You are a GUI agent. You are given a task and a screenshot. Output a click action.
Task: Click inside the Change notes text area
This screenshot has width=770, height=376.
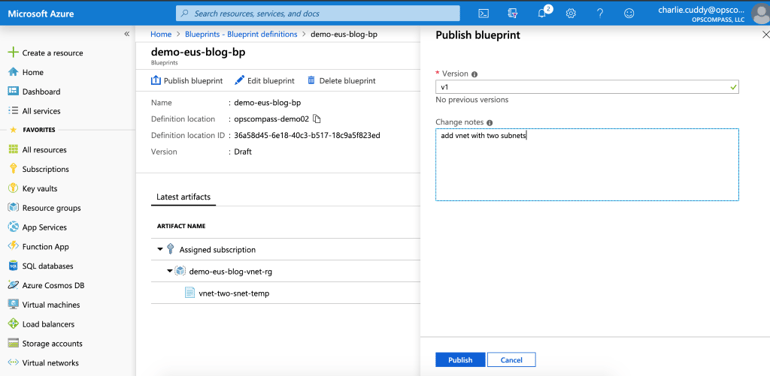587,164
